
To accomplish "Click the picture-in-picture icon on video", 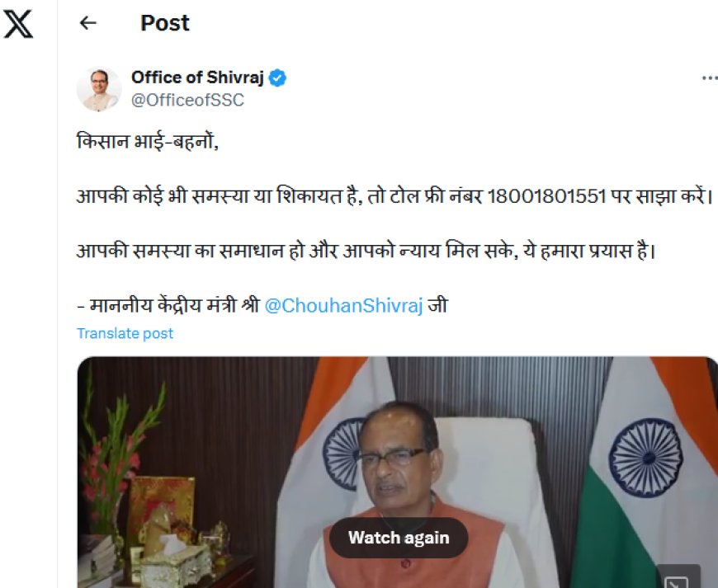I will (678, 579).
